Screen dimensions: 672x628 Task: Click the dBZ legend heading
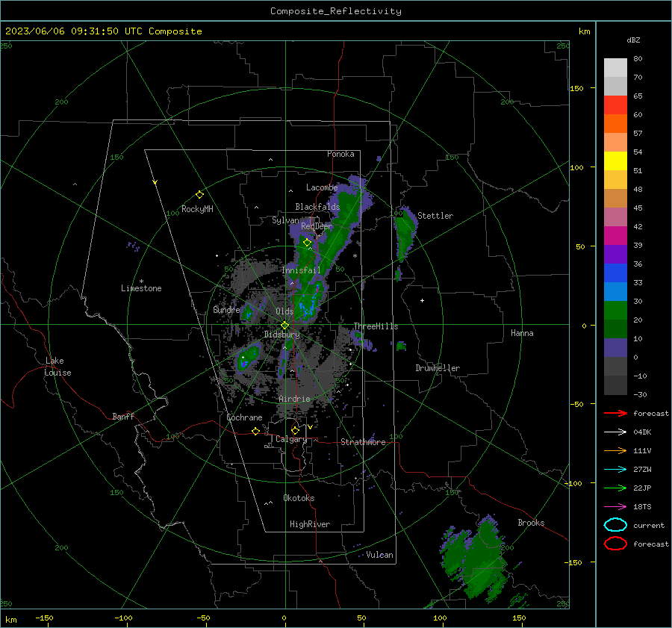tap(633, 40)
